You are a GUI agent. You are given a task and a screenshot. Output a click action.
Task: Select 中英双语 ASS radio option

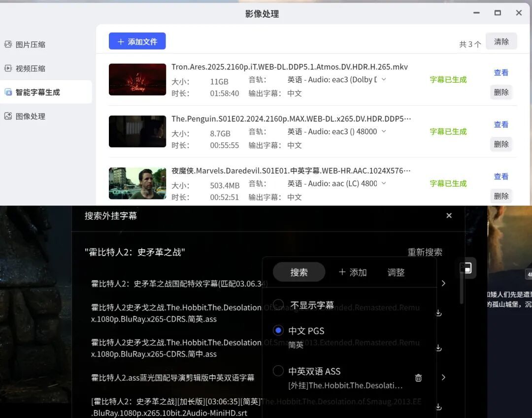tap(278, 371)
